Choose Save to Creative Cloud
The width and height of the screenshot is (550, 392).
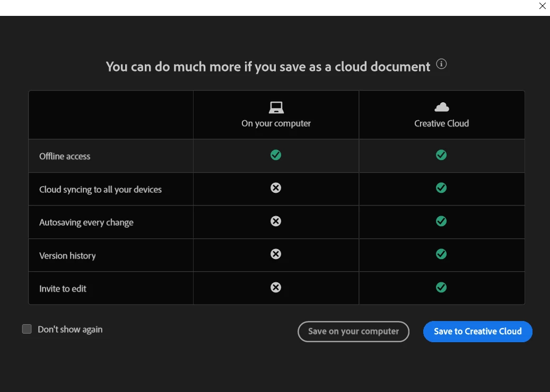tap(478, 332)
